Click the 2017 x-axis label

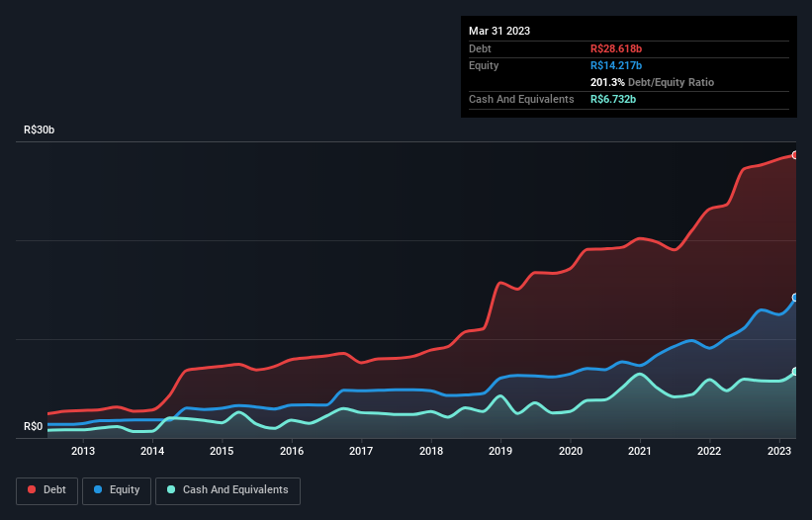361,451
